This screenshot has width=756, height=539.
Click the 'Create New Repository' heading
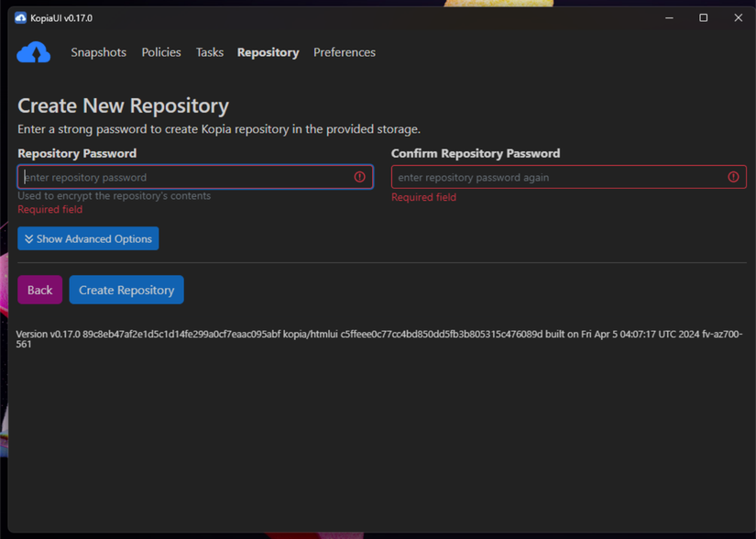pyautogui.click(x=124, y=105)
